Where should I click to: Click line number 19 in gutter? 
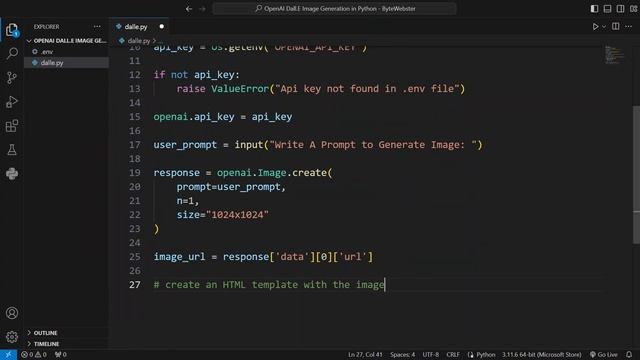pos(135,173)
